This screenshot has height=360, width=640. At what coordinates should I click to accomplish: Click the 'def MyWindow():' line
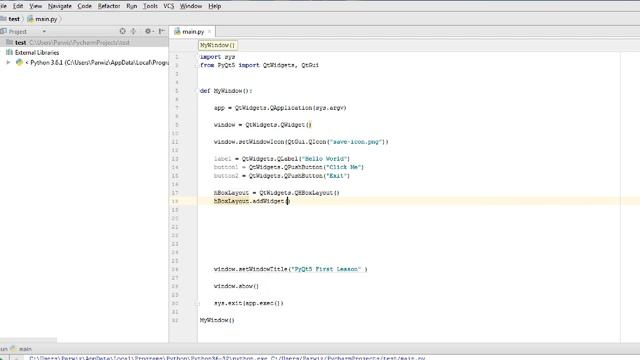coord(226,91)
